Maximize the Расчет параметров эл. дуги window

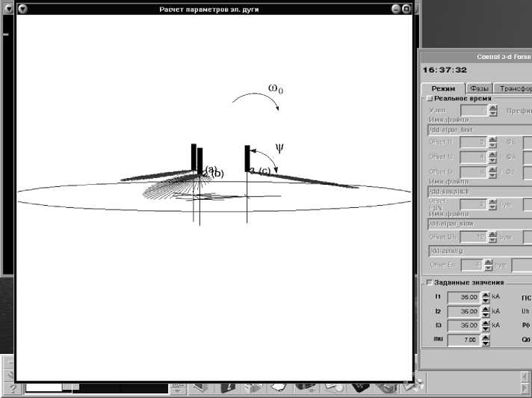406,9
